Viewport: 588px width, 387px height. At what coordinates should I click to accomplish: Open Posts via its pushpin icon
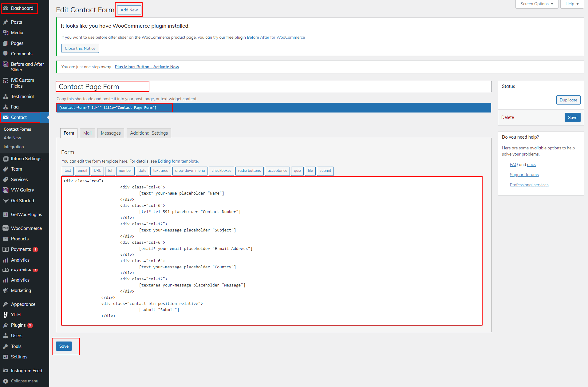(x=6, y=22)
